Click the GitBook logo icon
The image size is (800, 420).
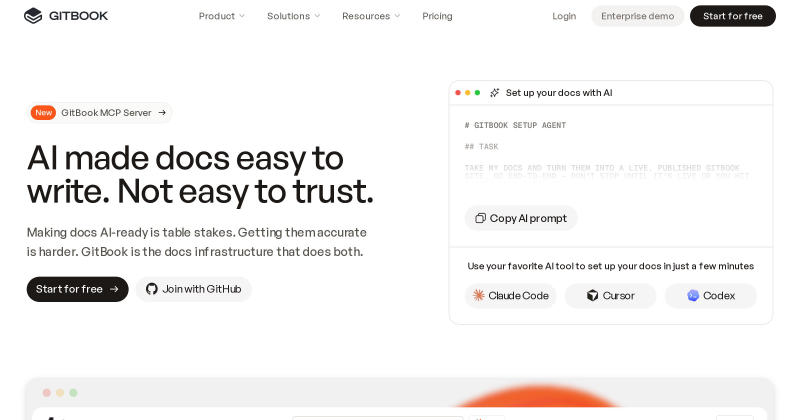(x=33, y=16)
